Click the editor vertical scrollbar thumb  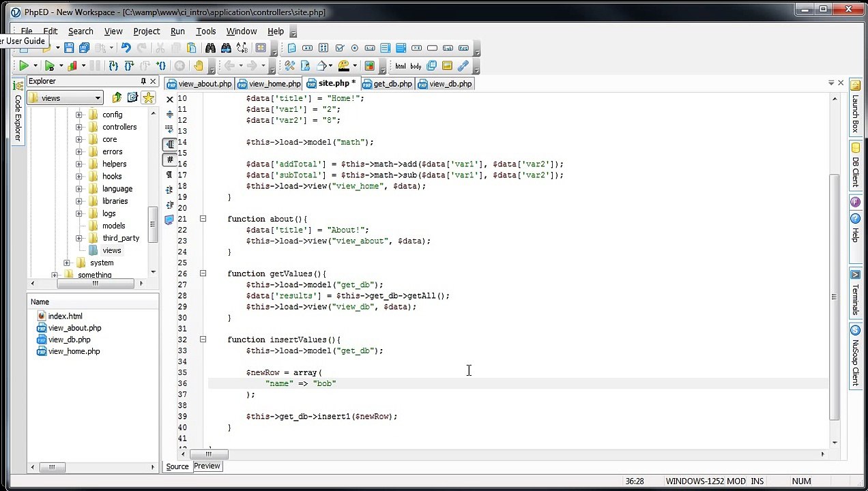[835, 297]
